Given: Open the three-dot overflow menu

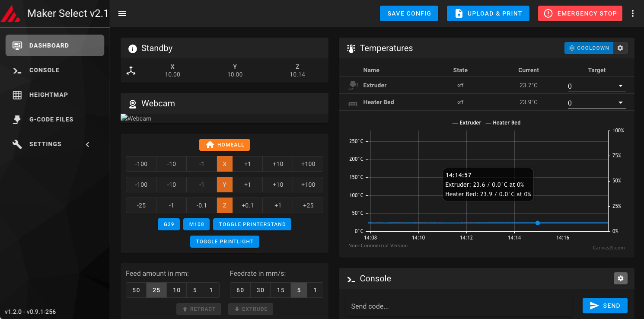Looking at the screenshot, I should click(x=633, y=13).
